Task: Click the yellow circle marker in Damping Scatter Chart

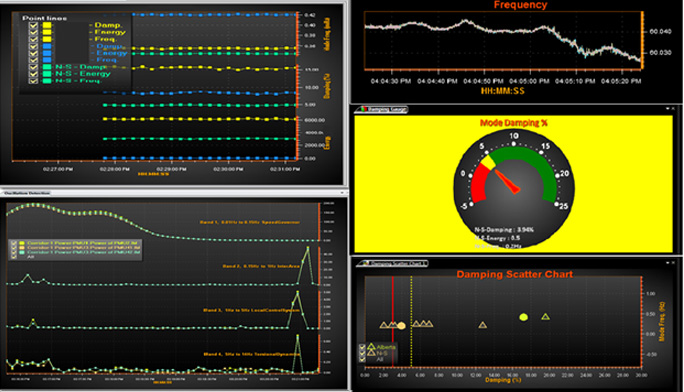Action: (x=523, y=317)
